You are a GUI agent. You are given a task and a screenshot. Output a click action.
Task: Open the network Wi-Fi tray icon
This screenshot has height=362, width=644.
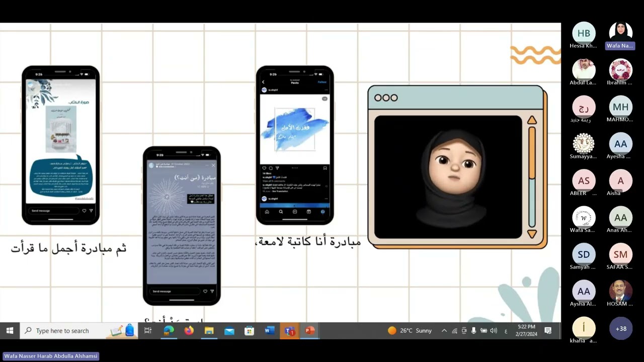click(454, 330)
